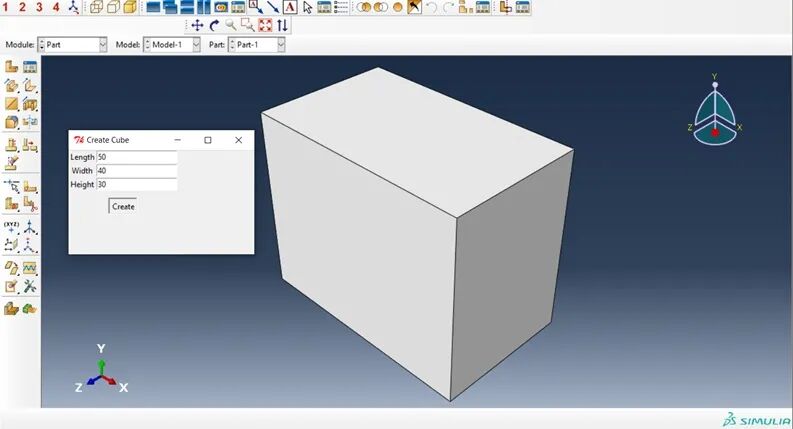Close the Create Cube dialog
The height and width of the screenshot is (429, 793).
tap(238, 140)
